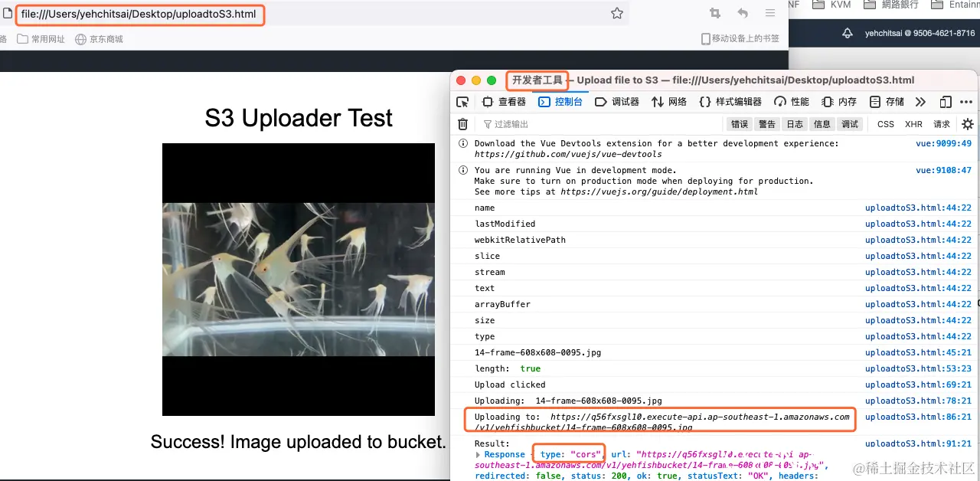Image resolution: width=980 pixels, height=481 pixels.
Task: Click the file:/// URL in address bar
Action: tap(139, 14)
